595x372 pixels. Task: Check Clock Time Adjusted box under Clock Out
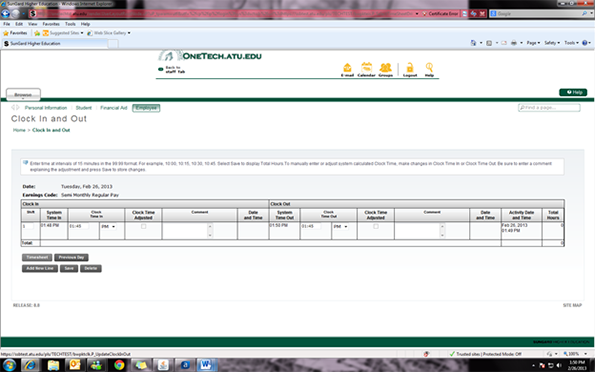click(x=376, y=226)
